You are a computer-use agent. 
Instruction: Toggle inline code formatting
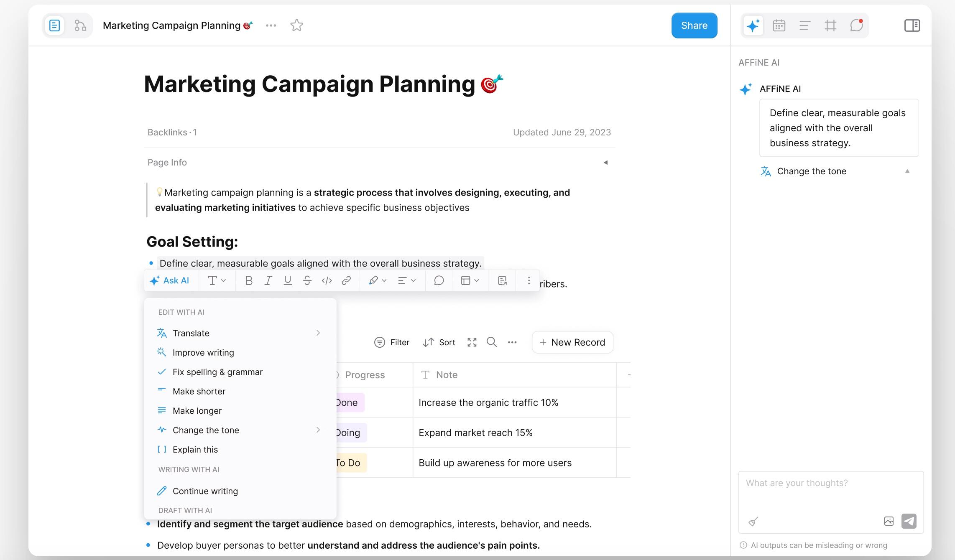(327, 281)
